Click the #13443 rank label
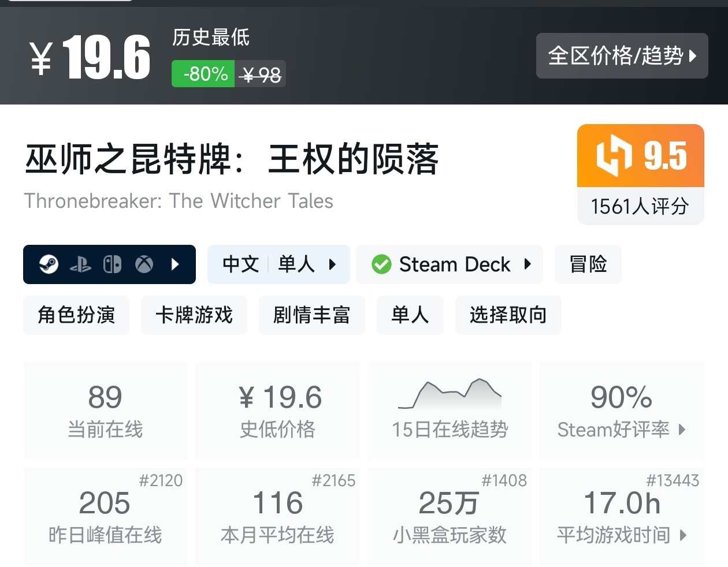 tap(673, 480)
